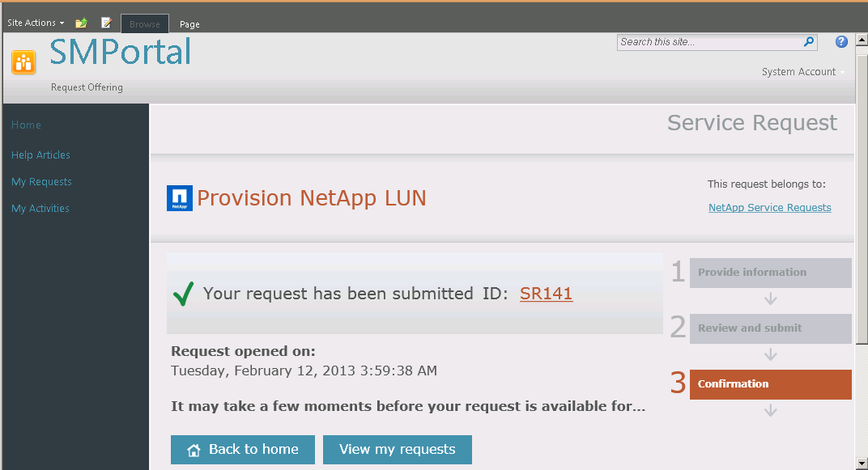
Task: Click the scrollbar down arrow
Action: tap(862, 464)
